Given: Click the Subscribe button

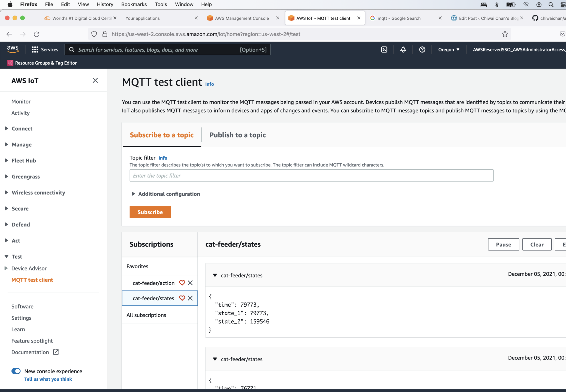Looking at the screenshot, I should 150,212.
